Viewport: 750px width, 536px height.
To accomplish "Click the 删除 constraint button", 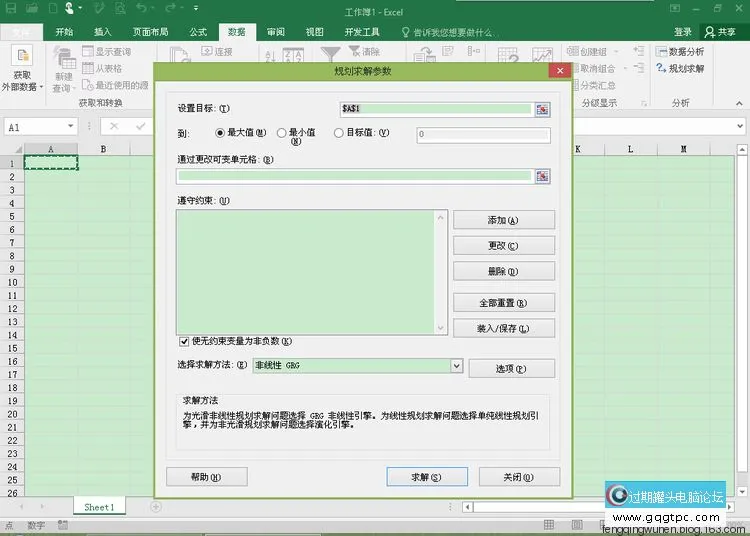I will point(504,271).
